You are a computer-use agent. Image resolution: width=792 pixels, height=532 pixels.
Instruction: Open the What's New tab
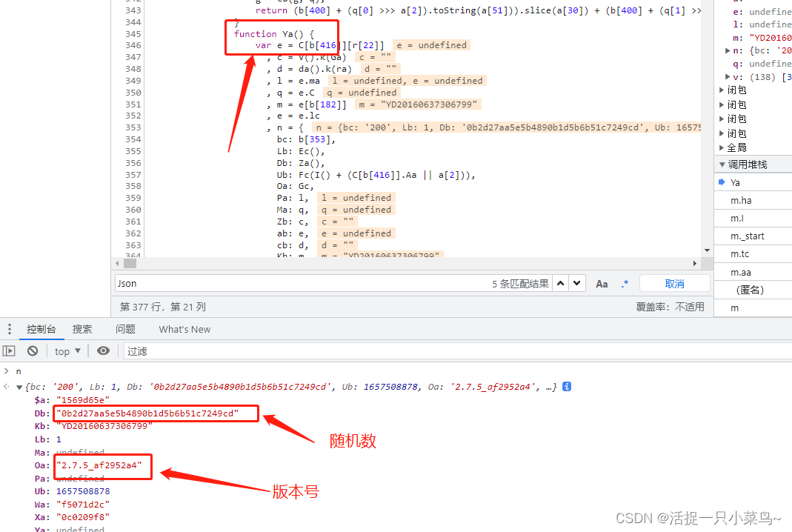(184, 329)
